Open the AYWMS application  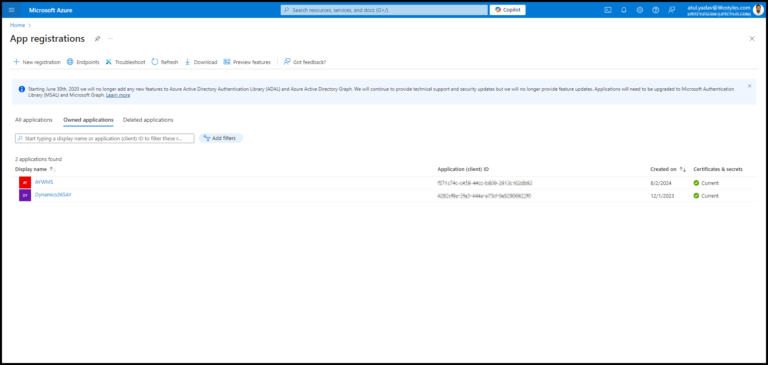point(44,182)
